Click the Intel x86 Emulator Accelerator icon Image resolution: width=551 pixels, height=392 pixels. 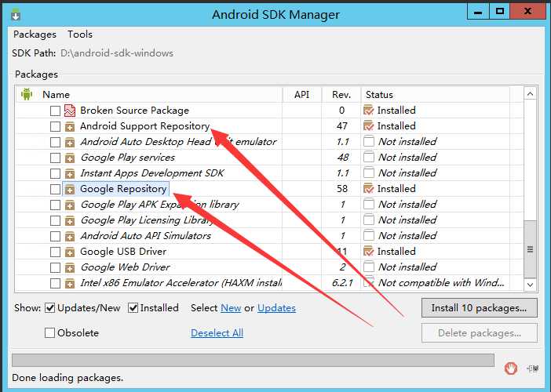click(x=70, y=283)
